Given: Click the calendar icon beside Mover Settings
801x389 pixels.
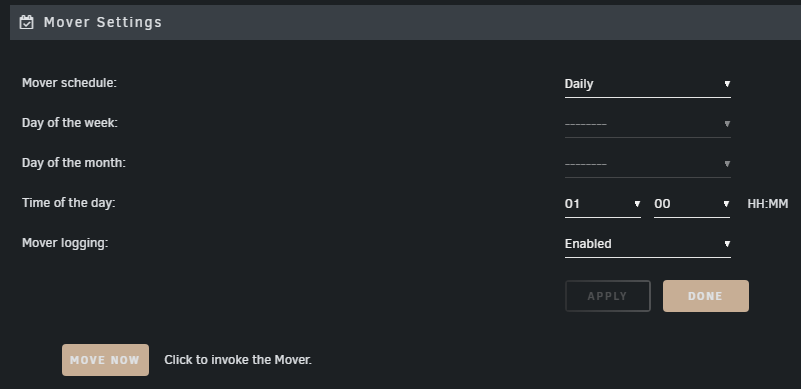Looking at the screenshot, I should coord(27,22).
